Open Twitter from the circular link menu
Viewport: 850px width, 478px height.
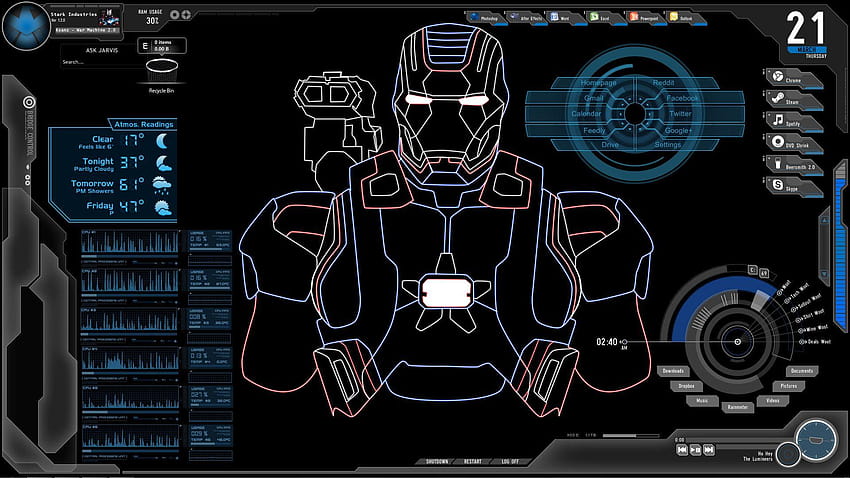(x=680, y=114)
